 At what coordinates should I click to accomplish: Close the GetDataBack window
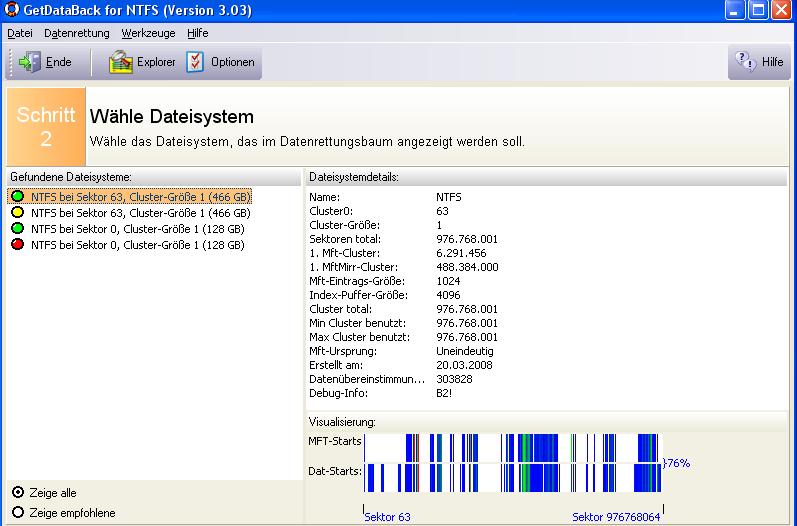pyautogui.click(x=782, y=10)
